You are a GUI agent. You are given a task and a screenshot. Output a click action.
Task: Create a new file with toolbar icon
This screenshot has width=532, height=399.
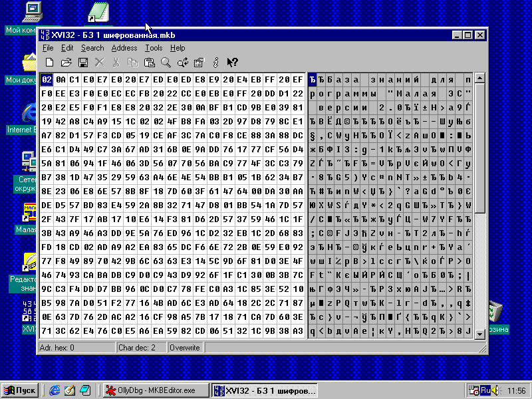[x=49, y=63]
